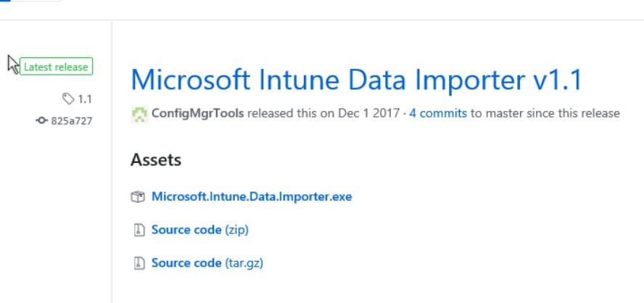Image resolution: width=644 pixels, height=303 pixels.
Task: Click the package icon beside the exe file
Action: coord(138,196)
